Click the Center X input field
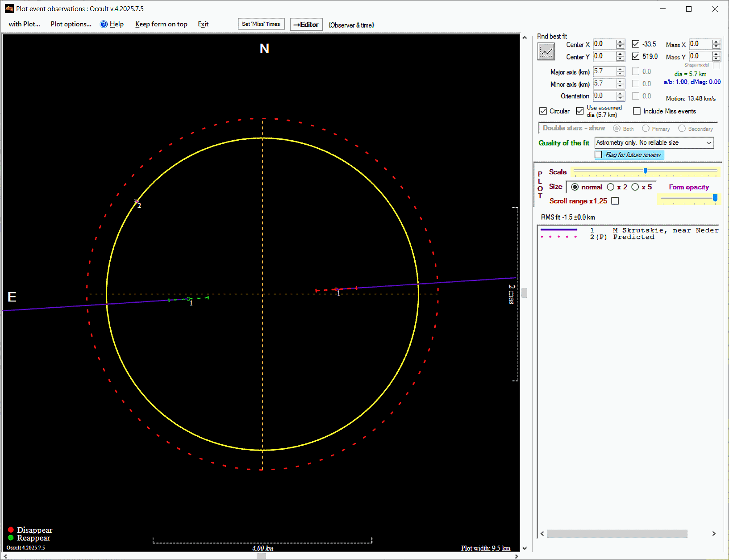Image resolution: width=729 pixels, height=560 pixels. (604, 44)
